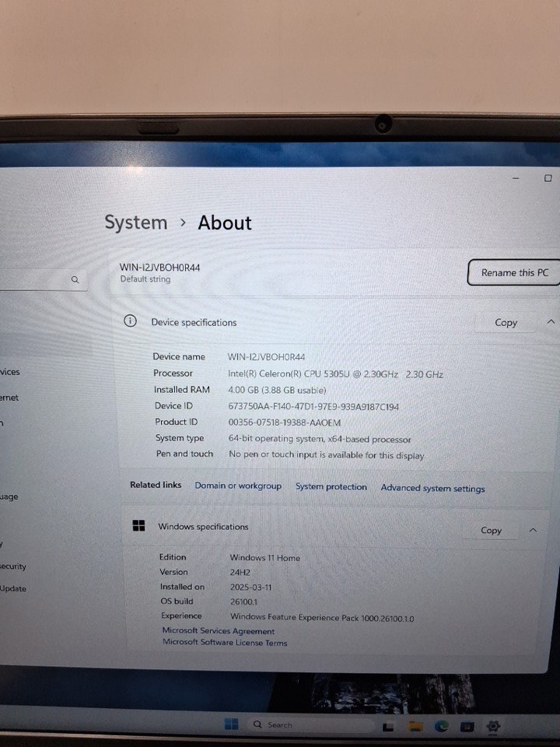Click the Settings gear icon in taskbar

pyautogui.click(x=492, y=725)
